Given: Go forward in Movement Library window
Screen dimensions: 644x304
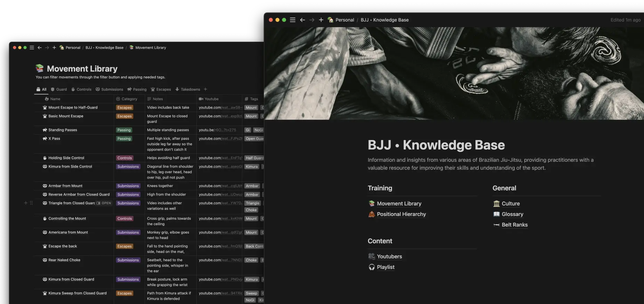Looking at the screenshot, I should (47, 48).
